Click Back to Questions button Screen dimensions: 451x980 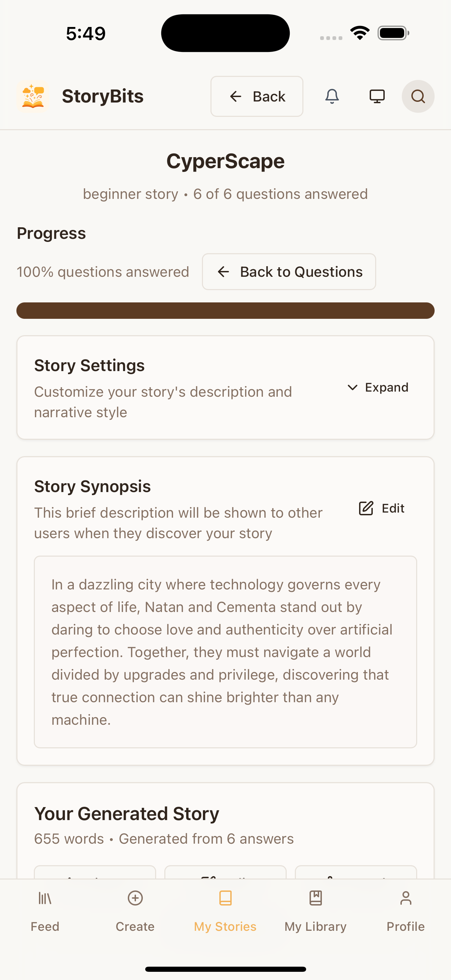pyautogui.click(x=289, y=272)
